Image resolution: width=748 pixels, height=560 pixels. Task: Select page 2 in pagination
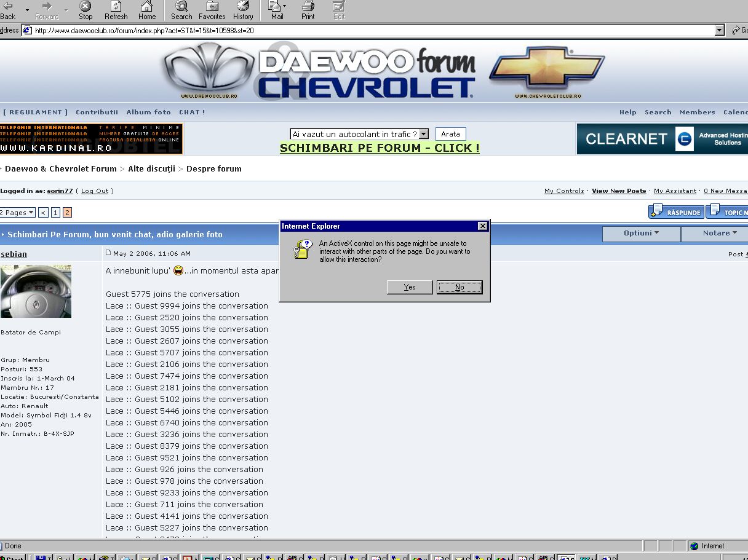coord(67,213)
